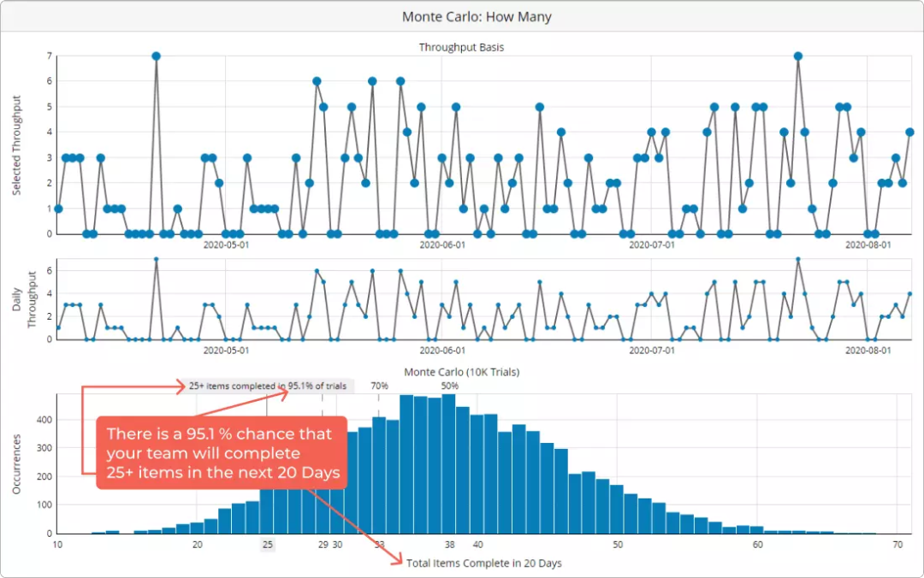The image size is (924, 578).
Task: Click the 60 x-axis tick under histogram
Action: point(757,545)
